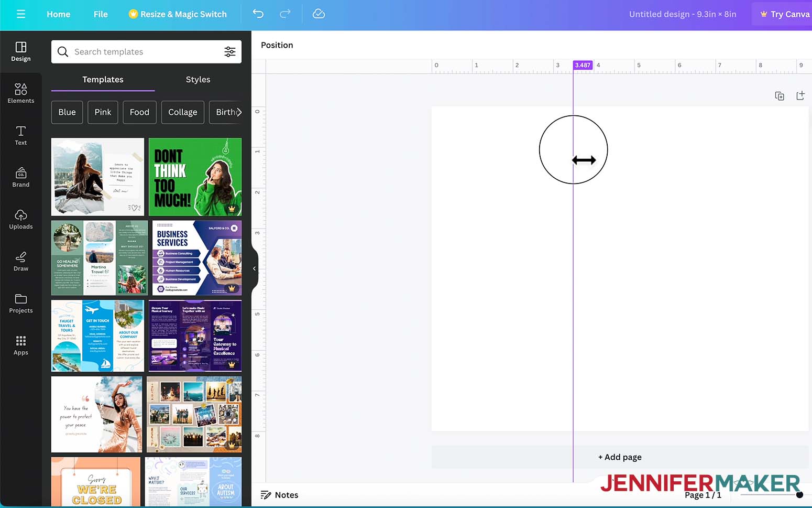
Task: Select the Draw tool
Action: click(x=21, y=261)
